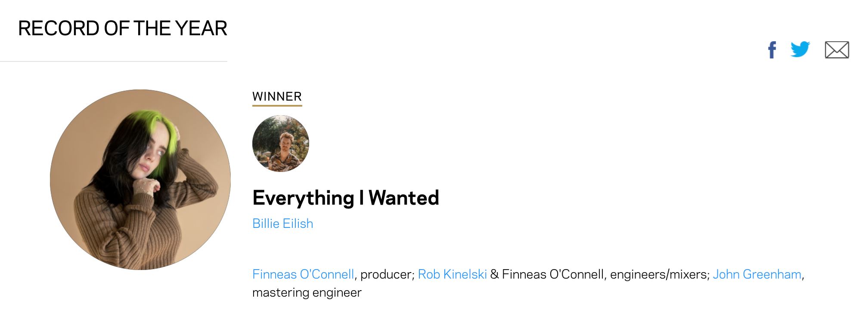Share via the email envelope icon
This screenshot has height=319, width=868.
[x=837, y=50]
